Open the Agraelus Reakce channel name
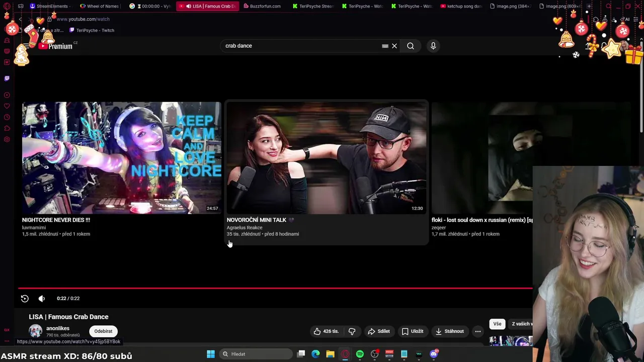Screen dimensions: 644x362 [244, 227]
